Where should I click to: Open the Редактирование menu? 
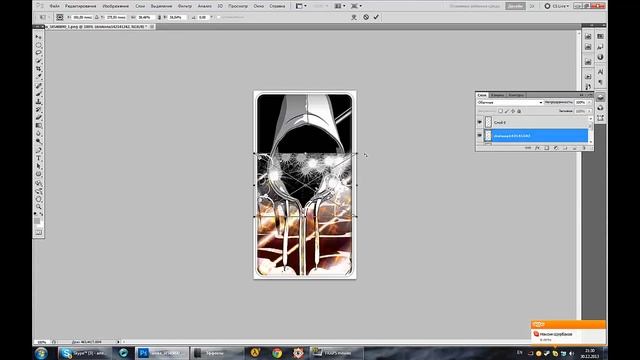tap(81, 6)
